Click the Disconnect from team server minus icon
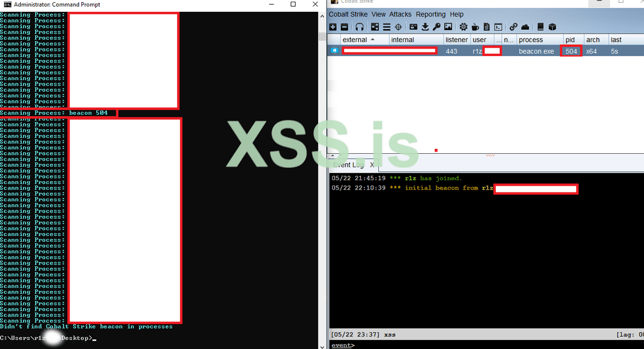Viewport: 644px width, 349px height. point(345,27)
